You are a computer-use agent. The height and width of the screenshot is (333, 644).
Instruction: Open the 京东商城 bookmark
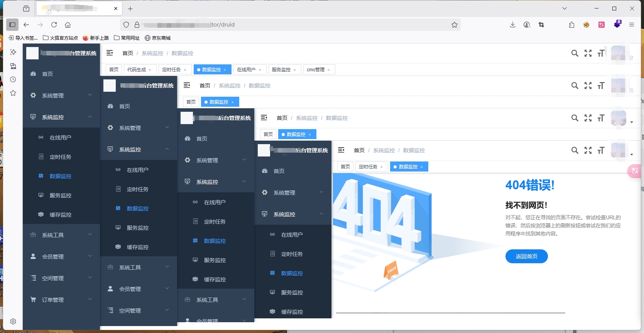(158, 38)
